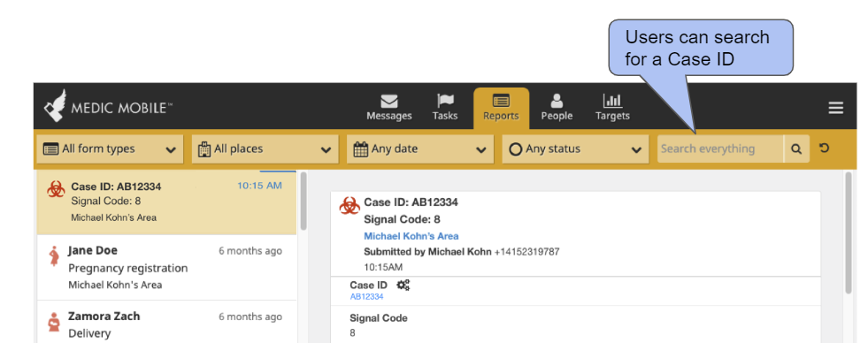Click the report detail scrollbar
The height and width of the screenshot is (343, 868).
849,232
